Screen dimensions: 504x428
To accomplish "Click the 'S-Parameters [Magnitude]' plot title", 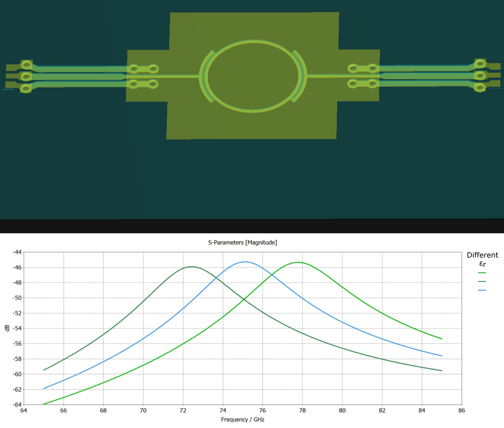I will 242,242.
